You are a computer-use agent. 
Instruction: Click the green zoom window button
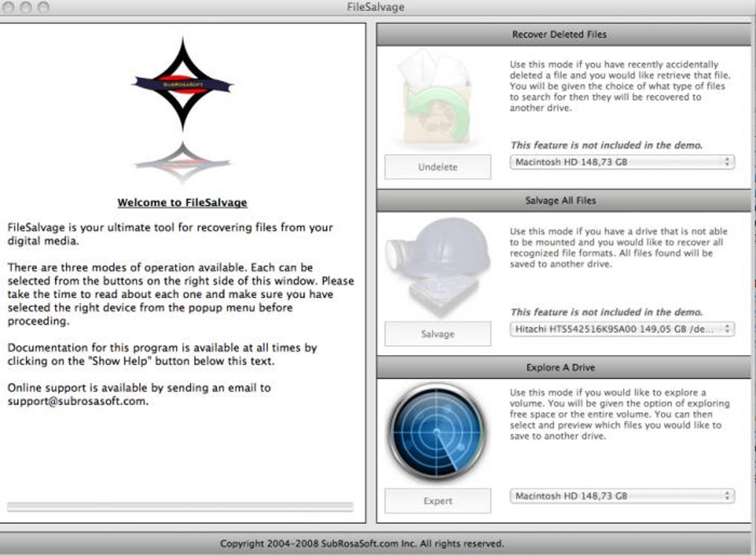pyautogui.click(x=43, y=7)
